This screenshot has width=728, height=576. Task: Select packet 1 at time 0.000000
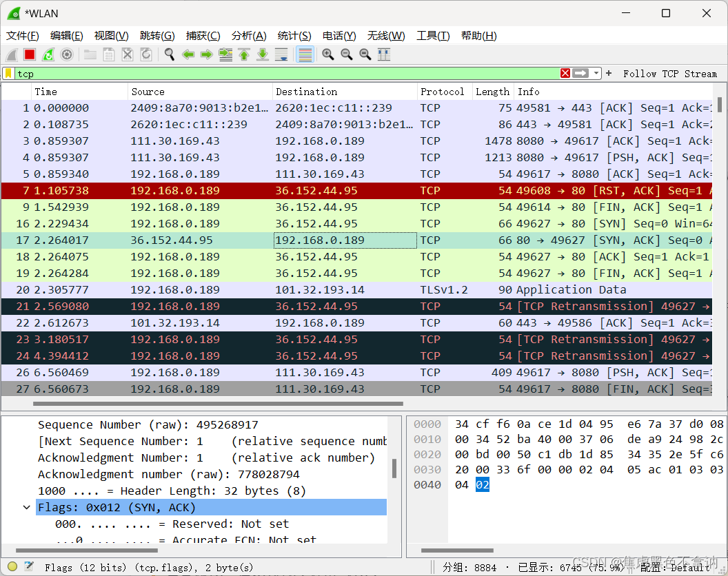click(x=356, y=108)
